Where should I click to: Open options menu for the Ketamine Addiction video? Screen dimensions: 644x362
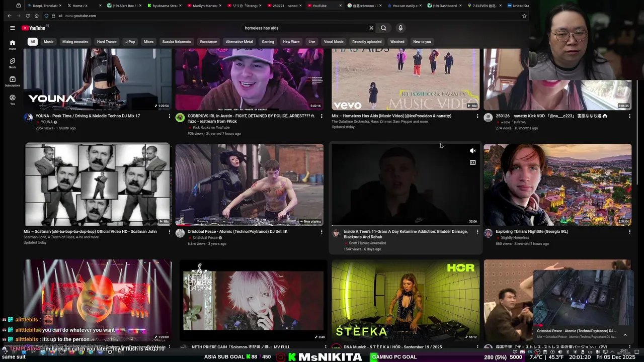(477, 232)
